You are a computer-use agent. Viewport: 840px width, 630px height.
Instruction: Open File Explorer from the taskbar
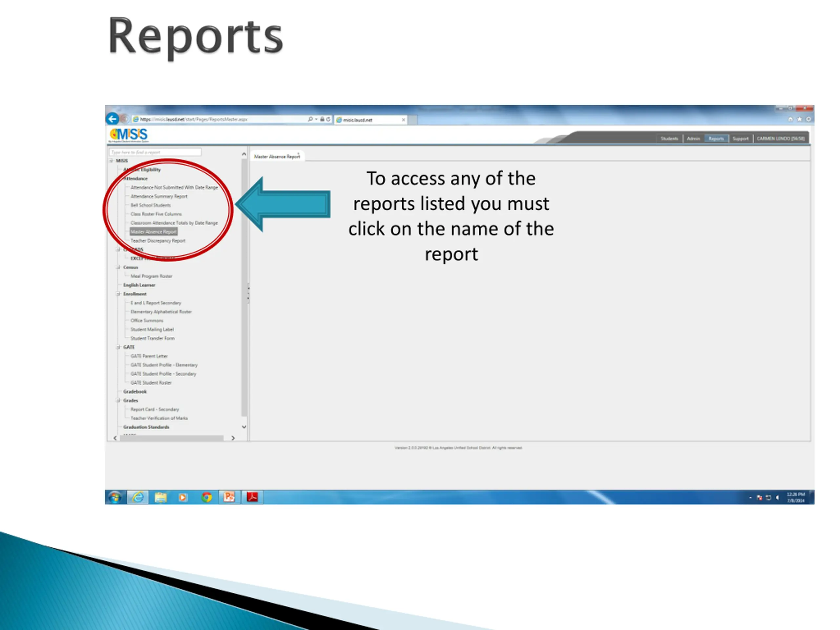click(x=161, y=497)
